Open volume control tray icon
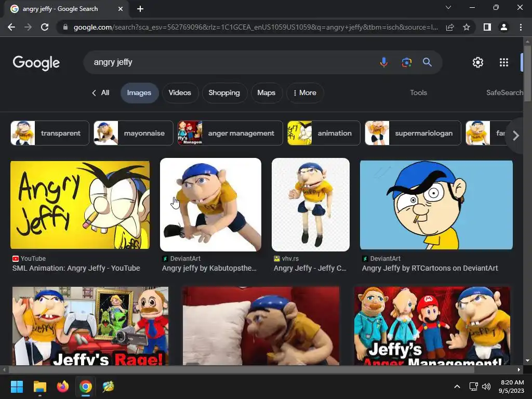 coord(486,387)
